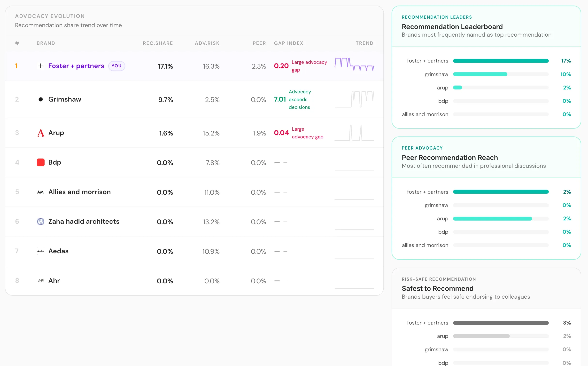This screenshot has height=366, width=588.
Task: Click the AM Allies and morrison logo
Action: [41, 192]
